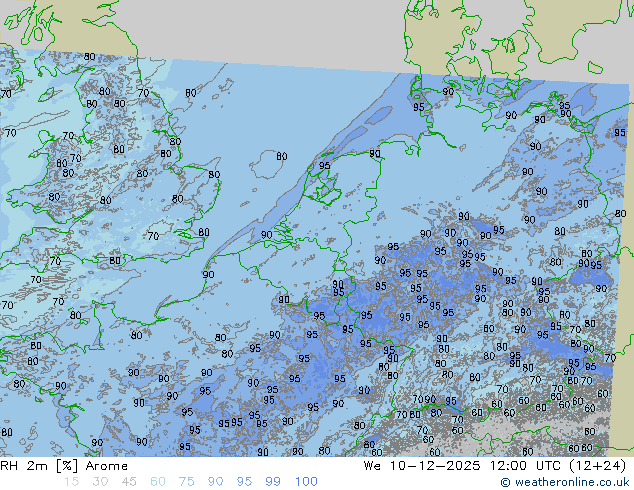Image resolution: width=634 pixels, height=490 pixels.
Task: Select the legend value 30
Action: tap(100, 482)
